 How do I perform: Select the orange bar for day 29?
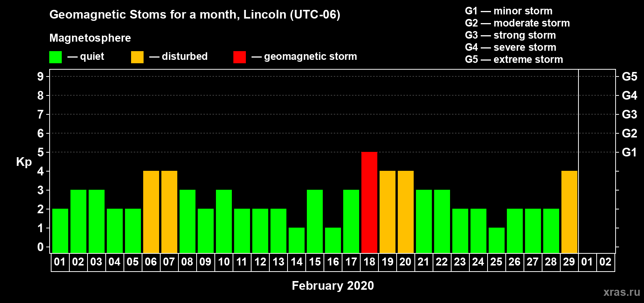(x=569, y=212)
